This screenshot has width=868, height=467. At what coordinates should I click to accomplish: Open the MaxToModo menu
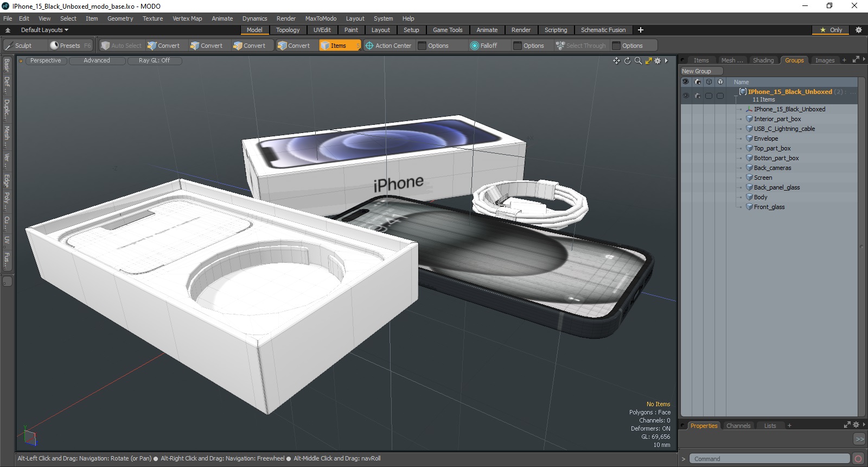(321, 18)
